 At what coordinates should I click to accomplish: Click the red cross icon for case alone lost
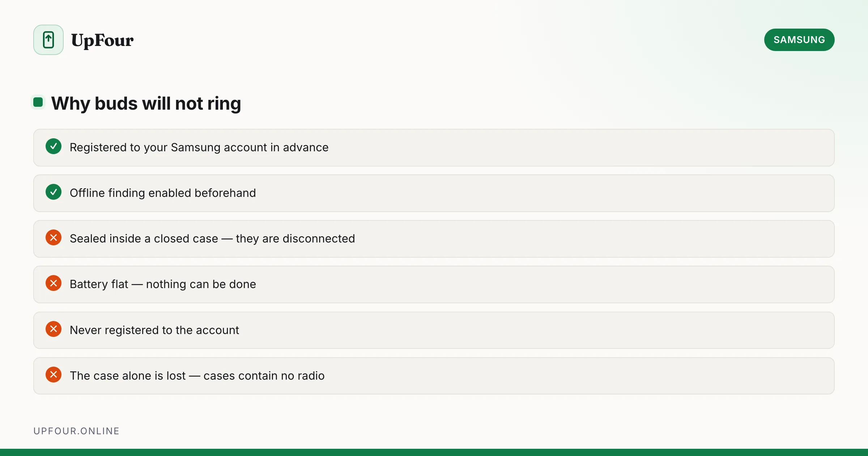tap(54, 375)
